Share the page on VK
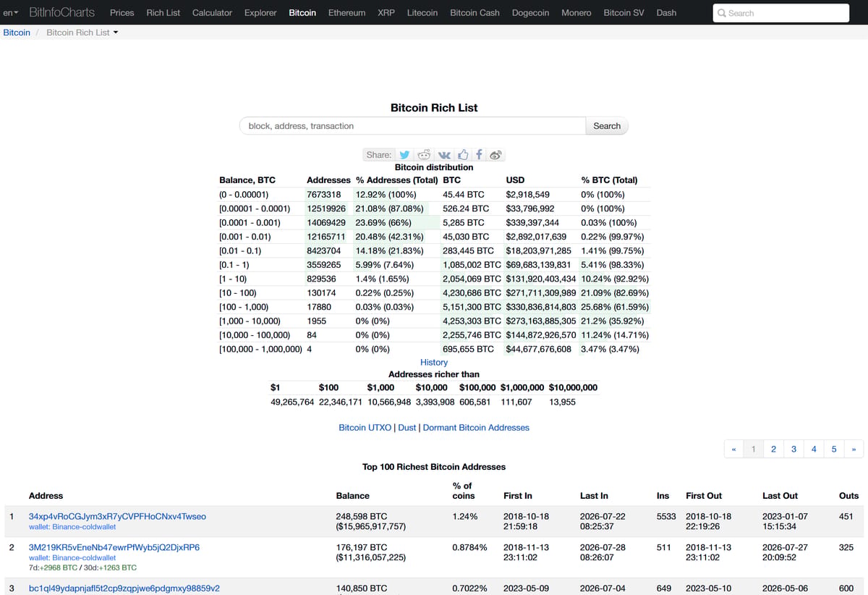 point(444,155)
